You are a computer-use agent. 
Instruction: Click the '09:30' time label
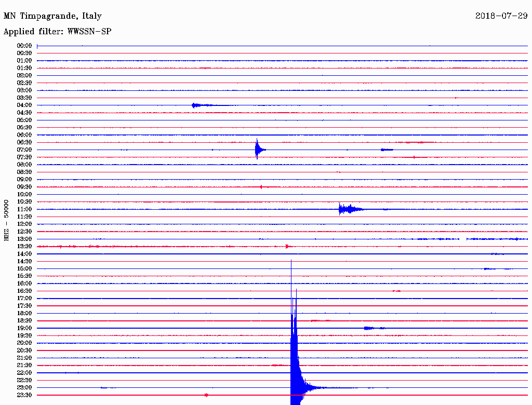click(24, 187)
